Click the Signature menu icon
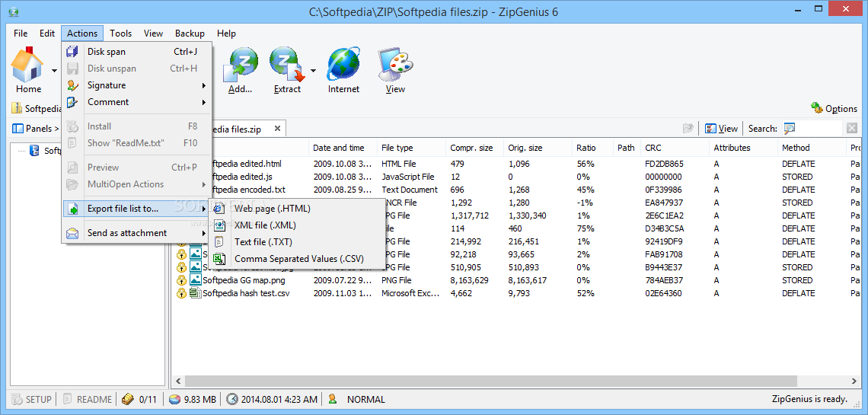Viewport: 868px width, 415px height. [x=72, y=85]
